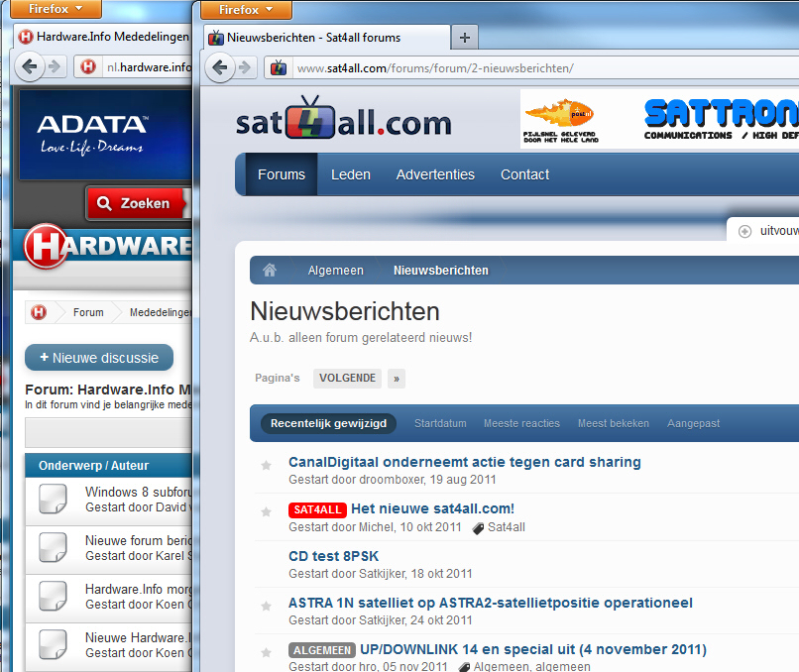
Task: Open a new tab with plus button
Action: [x=464, y=38]
